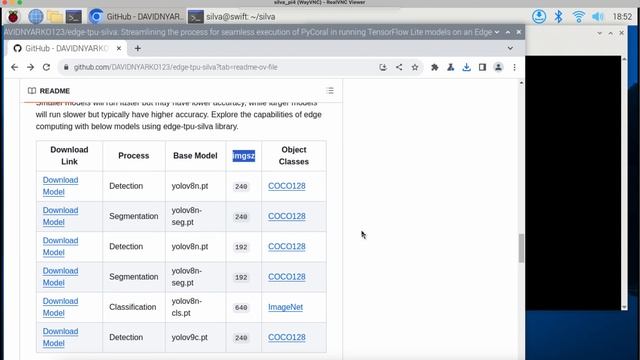
Task: Go forward in browser history
Action: (31, 67)
